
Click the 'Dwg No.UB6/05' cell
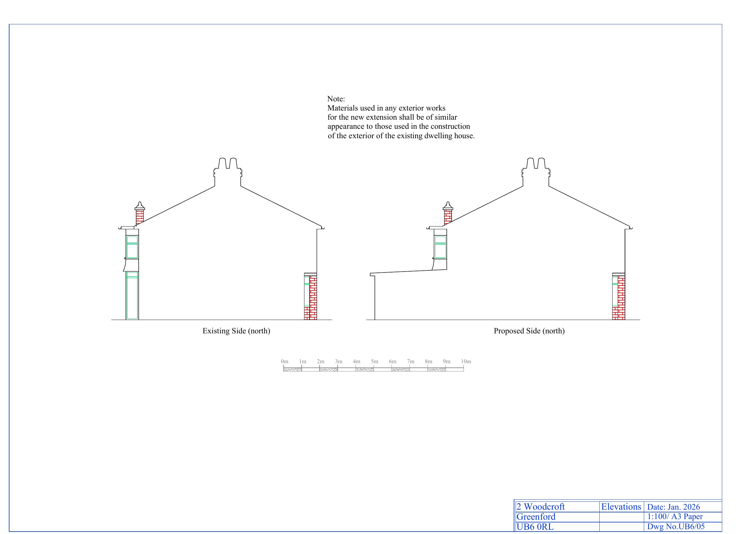coord(676,526)
